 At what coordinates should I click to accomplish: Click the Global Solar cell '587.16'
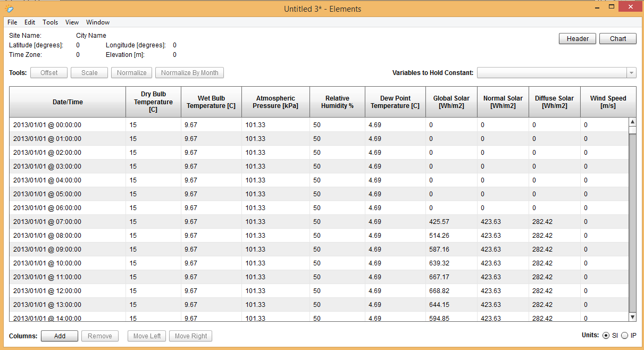[451, 249]
